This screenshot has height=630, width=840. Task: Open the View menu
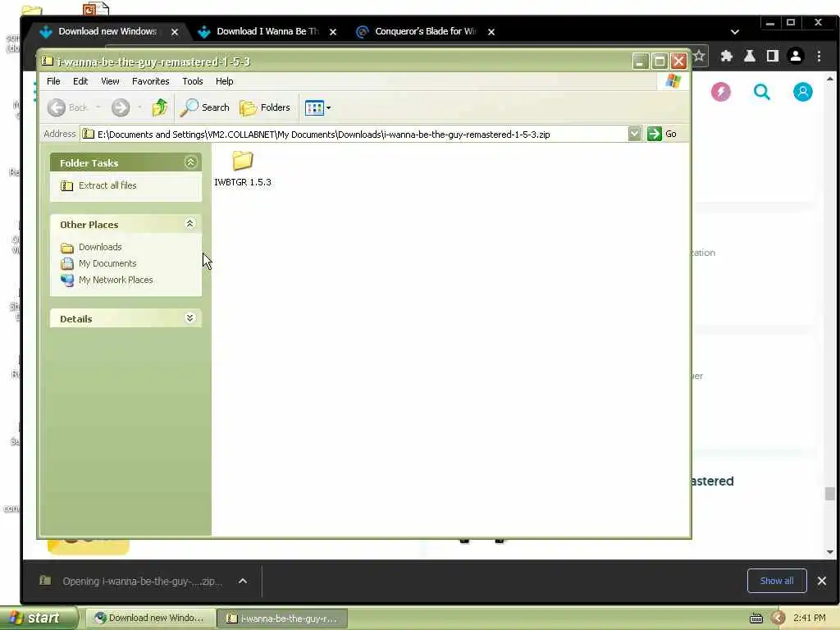[110, 81]
